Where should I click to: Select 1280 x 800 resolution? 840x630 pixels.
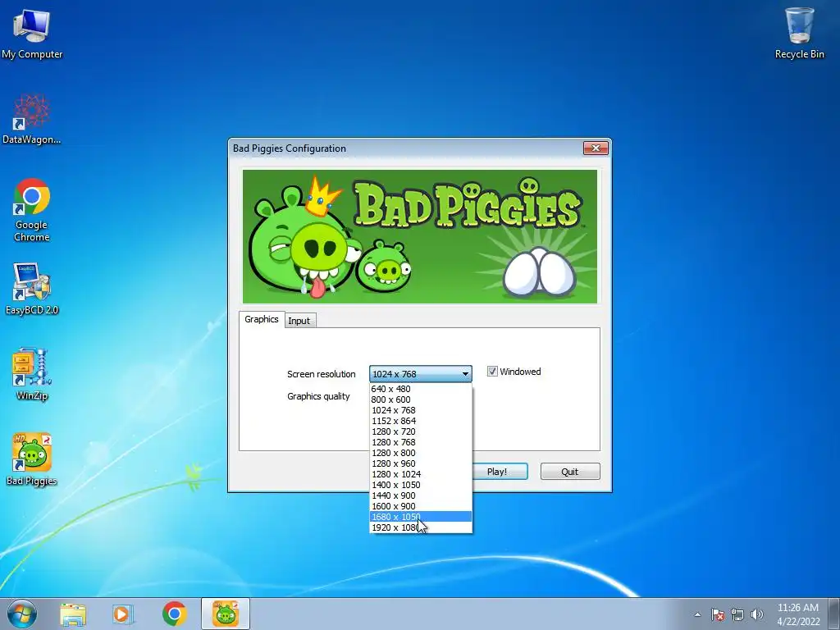coord(421,453)
